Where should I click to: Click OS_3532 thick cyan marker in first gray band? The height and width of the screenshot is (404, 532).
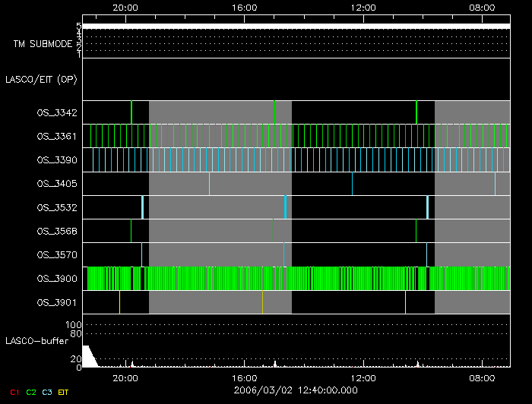pyautogui.click(x=285, y=207)
